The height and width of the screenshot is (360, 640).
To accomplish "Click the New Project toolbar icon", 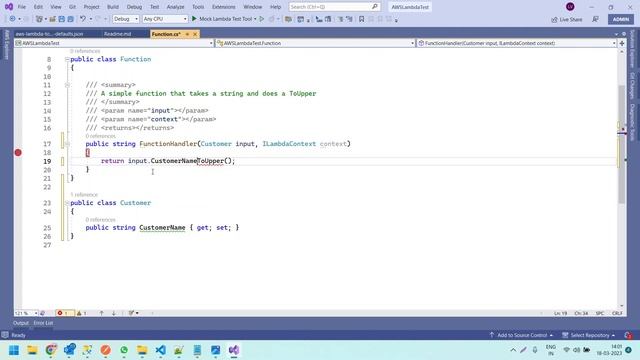I will click(40, 19).
